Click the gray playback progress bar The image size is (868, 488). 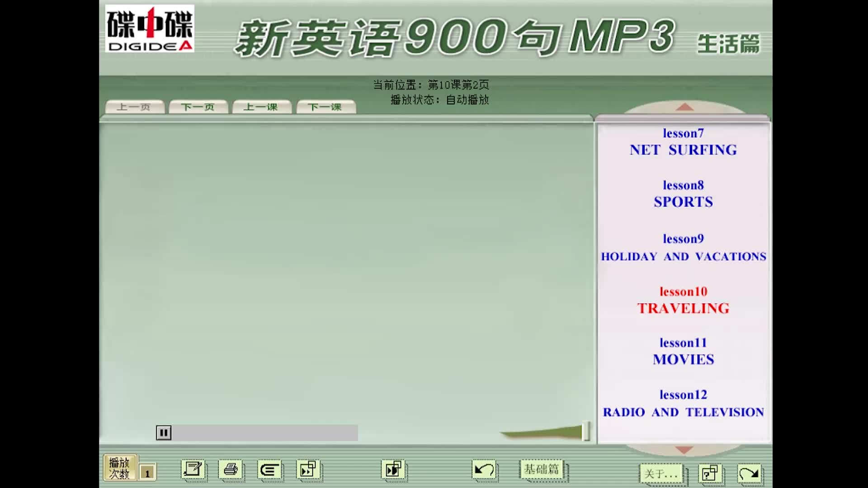[265, 433]
